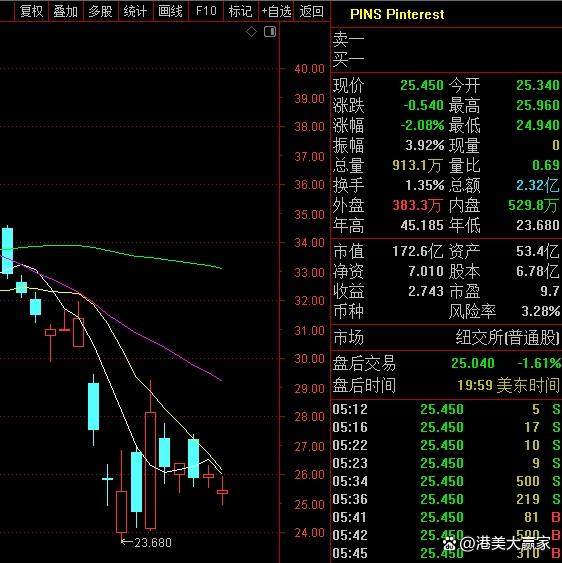Click the 23.680 low price marker
Viewport: 562px width, 563px height.
[x=147, y=542]
